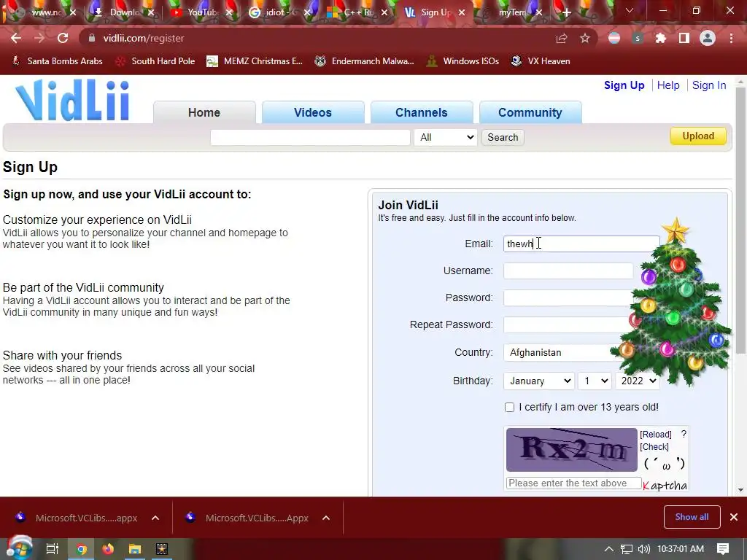Viewport: 747px width, 560px height.
Task: Bookmark this page with the star icon
Action: 585,38
